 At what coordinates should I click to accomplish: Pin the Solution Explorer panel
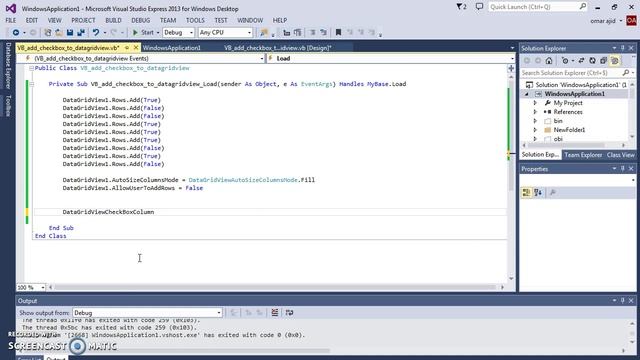point(622,48)
